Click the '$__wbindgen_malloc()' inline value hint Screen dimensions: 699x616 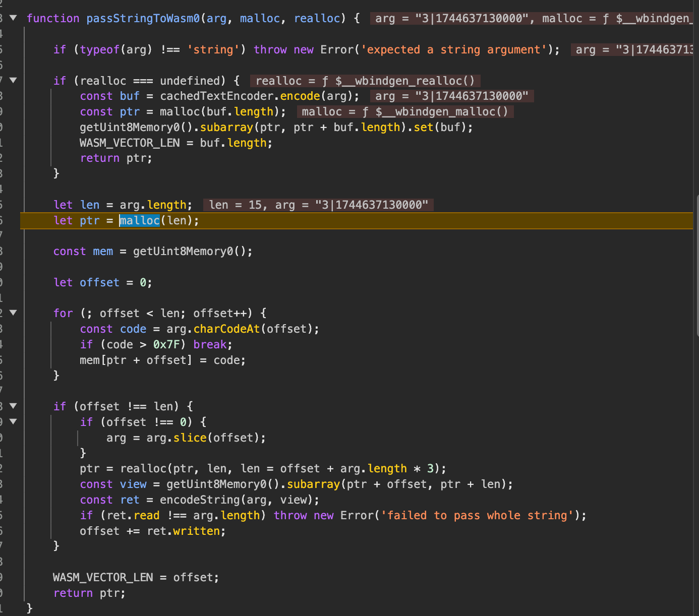click(441, 112)
